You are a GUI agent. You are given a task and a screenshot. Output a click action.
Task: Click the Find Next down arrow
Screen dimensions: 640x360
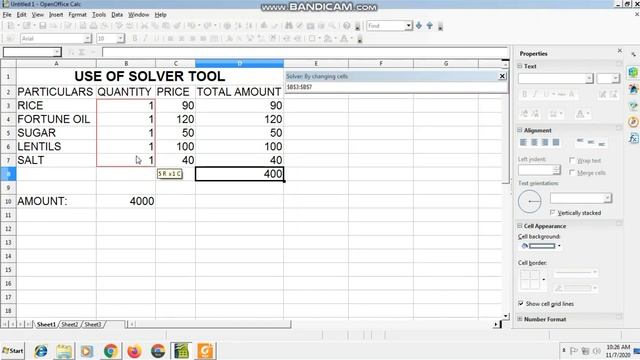tap(419, 26)
